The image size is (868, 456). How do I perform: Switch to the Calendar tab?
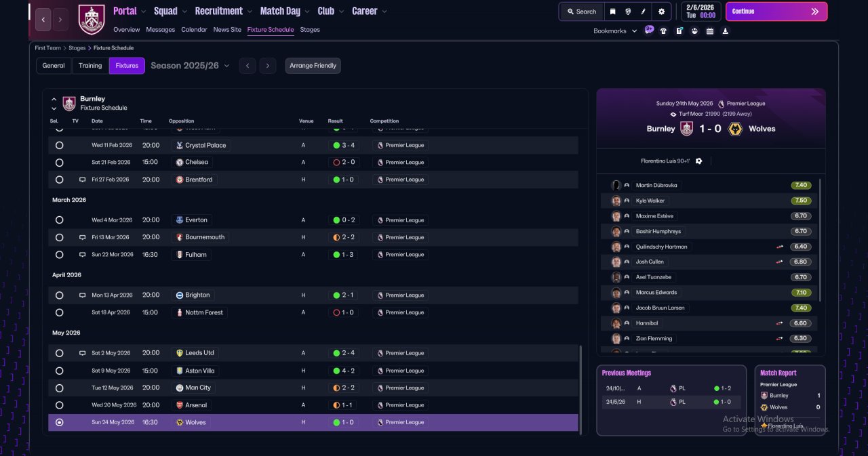(194, 30)
